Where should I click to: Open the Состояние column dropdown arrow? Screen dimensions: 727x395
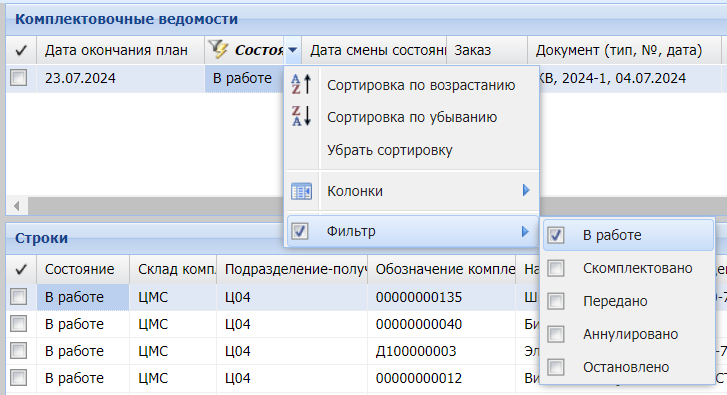(x=293, y=50)
